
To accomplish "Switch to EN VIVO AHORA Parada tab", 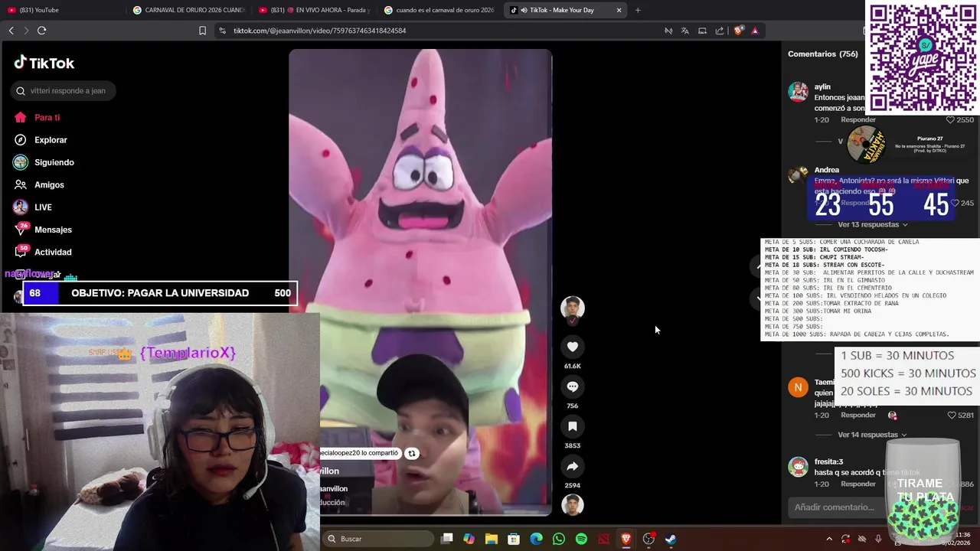I will tap(315, 10).
